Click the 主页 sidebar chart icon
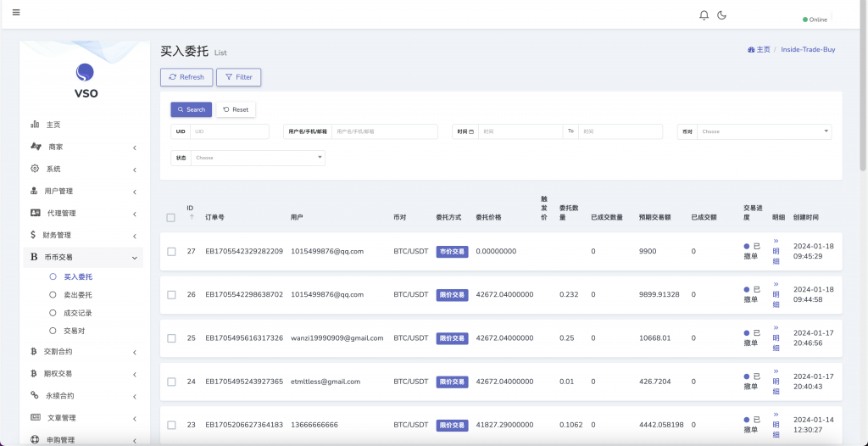This screenshot has height=446, width=868. [x=35, y=125]
